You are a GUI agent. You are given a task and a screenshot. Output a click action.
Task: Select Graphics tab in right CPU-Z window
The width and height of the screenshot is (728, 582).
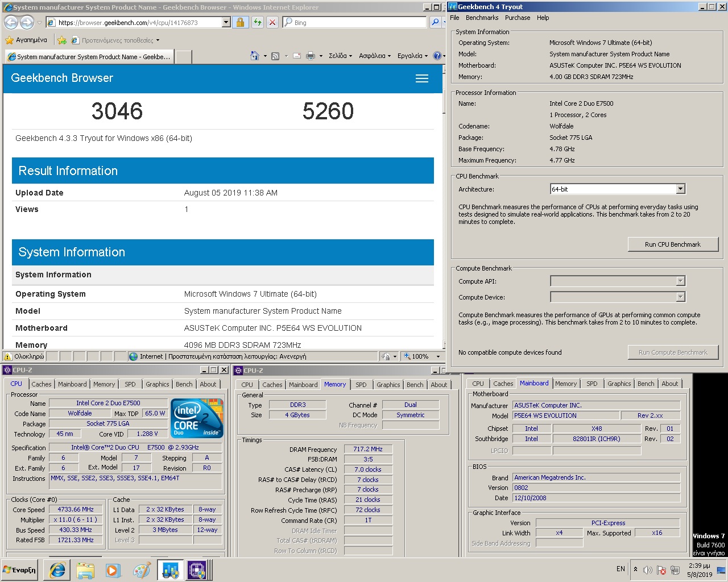tap(619, 384)
